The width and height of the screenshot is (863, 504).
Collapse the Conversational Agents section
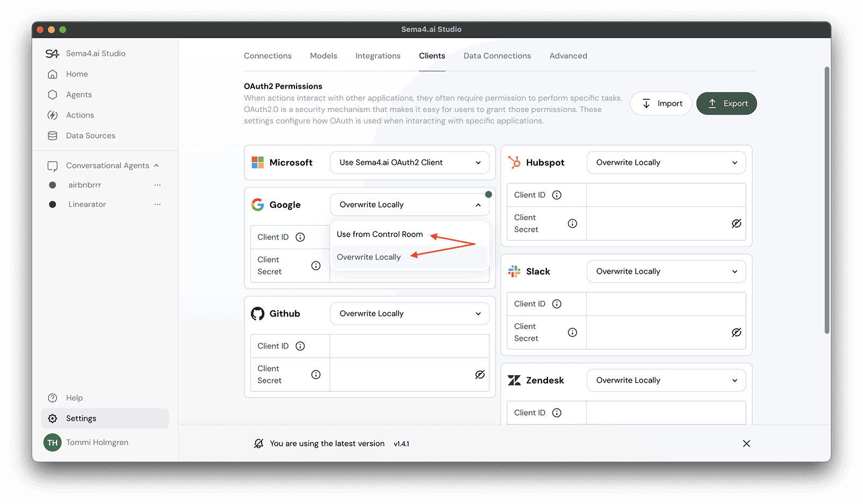[156, 165]
